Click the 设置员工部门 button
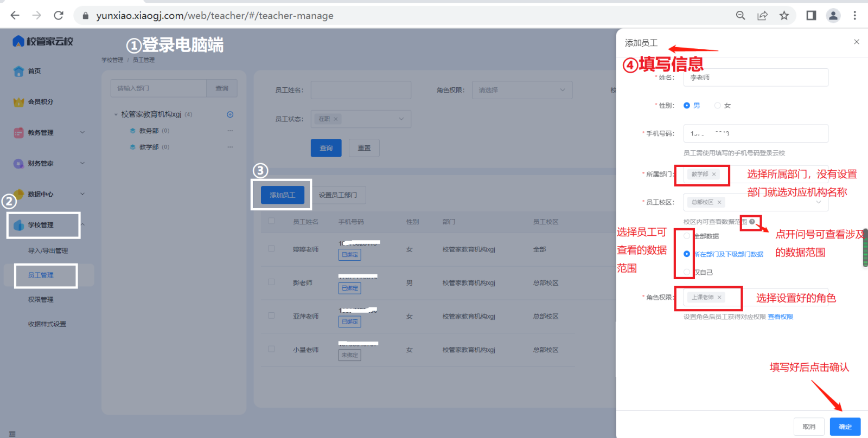868x438 pixels. pyautogui.click(x=338, y=195)
